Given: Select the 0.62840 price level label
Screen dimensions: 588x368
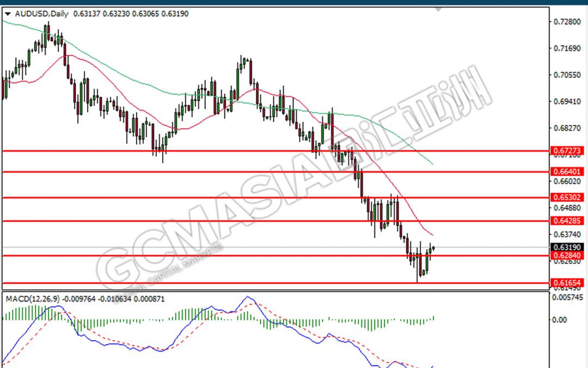Looking at the screenshot, I should tap(567, 256).
